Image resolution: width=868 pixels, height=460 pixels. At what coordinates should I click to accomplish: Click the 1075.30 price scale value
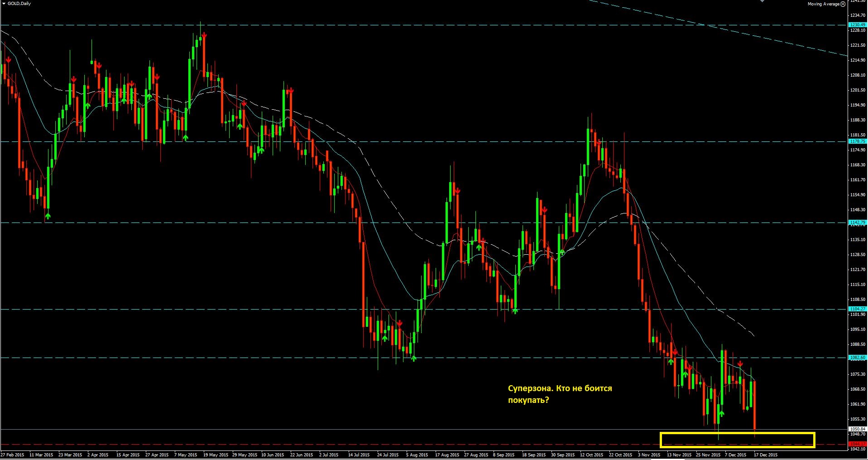[x=858, y=374]
